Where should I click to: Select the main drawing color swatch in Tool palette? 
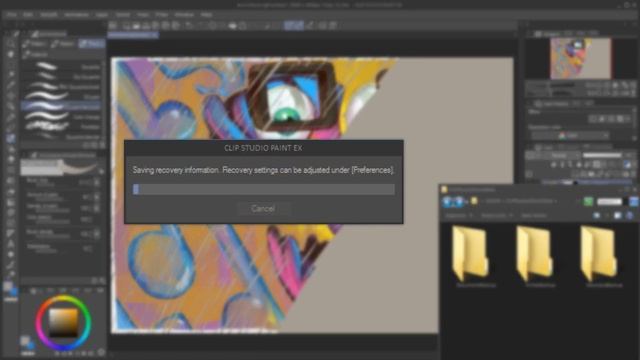[8, 286]
